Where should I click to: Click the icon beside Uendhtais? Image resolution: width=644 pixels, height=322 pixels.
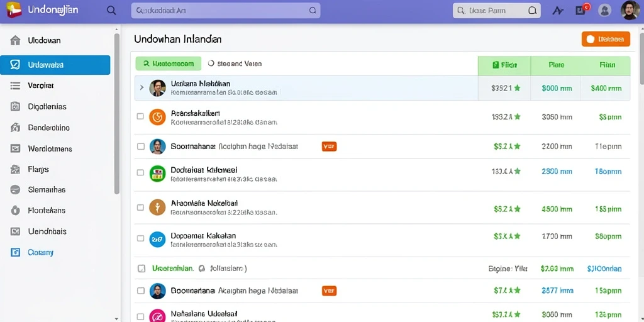tap(15, 231)
